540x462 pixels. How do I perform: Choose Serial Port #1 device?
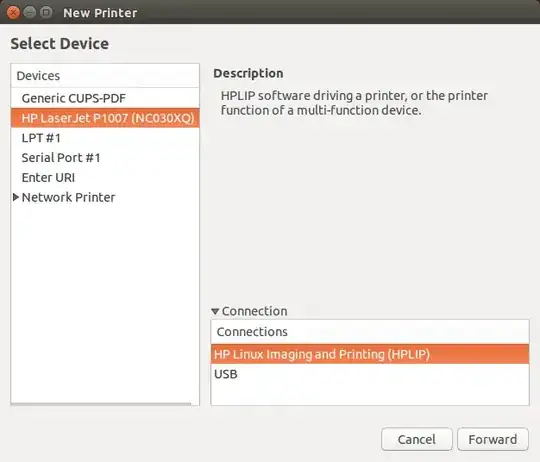click(105, 158)
